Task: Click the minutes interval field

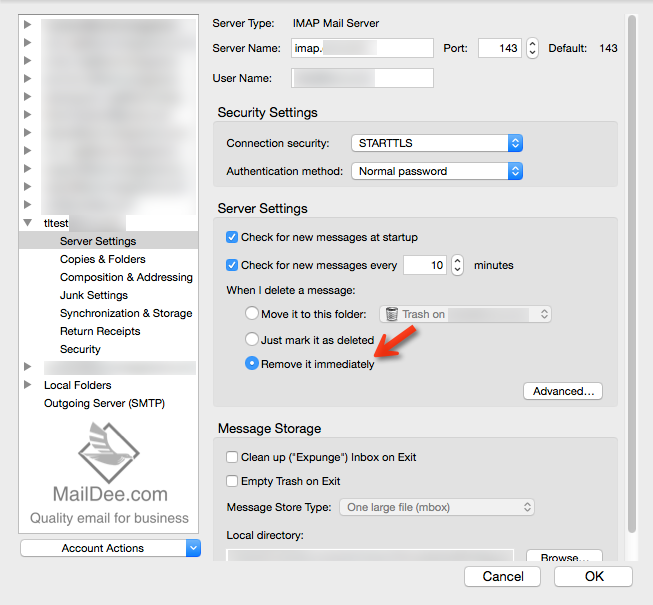Action: pos(424,265)
